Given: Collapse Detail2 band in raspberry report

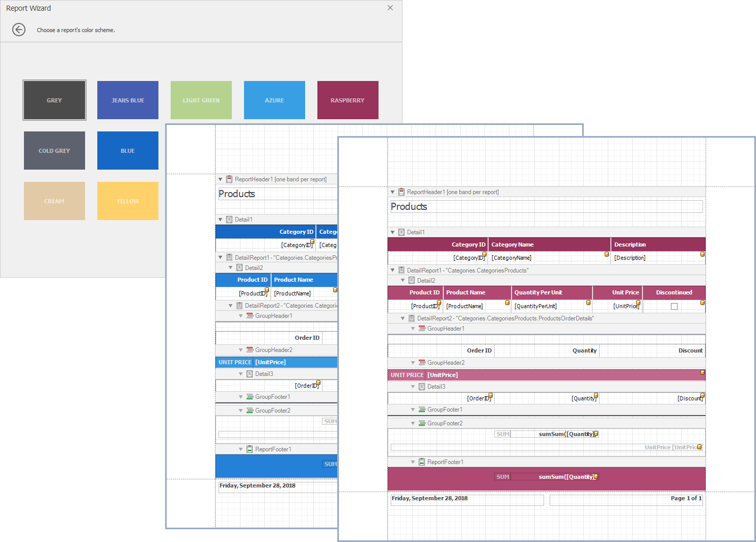Looking at the screenshot, I should tap(403, 281).
